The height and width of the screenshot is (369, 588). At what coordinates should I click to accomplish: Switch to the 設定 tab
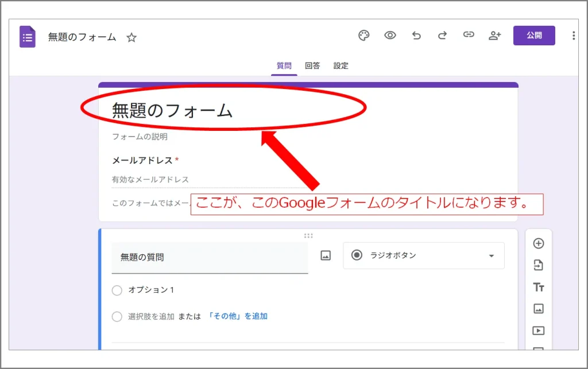coord(341,66)
